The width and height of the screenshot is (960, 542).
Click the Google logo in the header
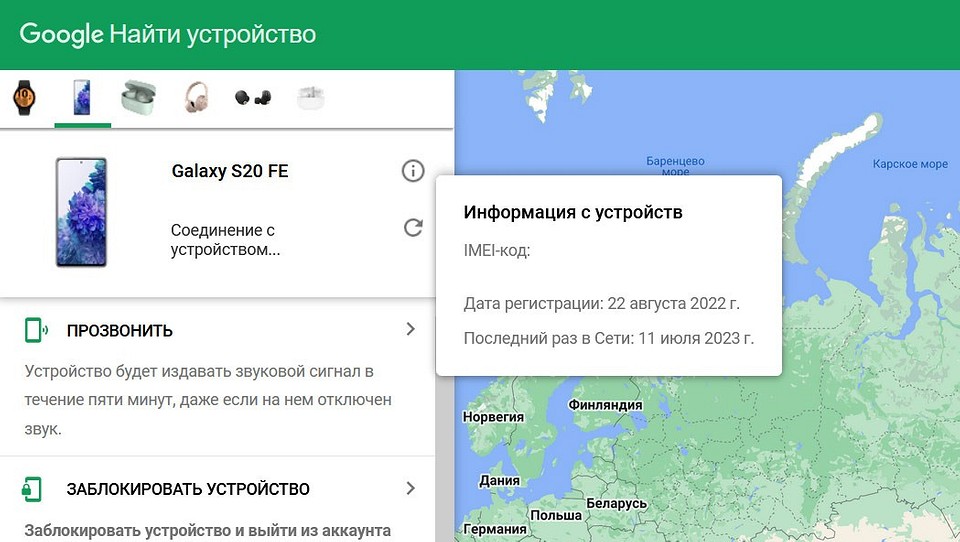(61, 34)
